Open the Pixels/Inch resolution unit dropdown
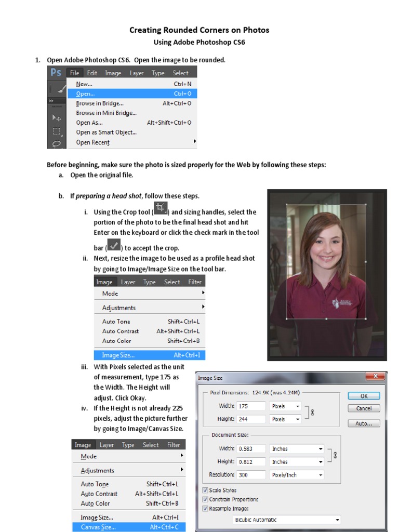 coord(297,475)
